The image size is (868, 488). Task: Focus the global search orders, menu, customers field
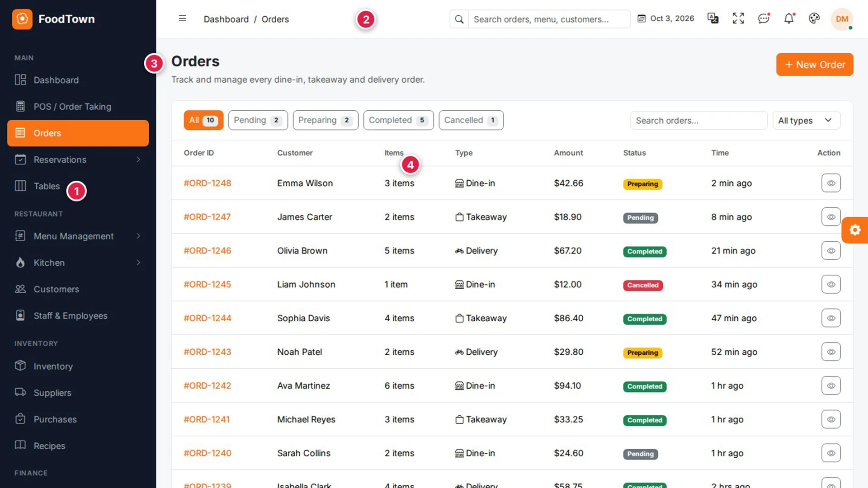(549, 19)
